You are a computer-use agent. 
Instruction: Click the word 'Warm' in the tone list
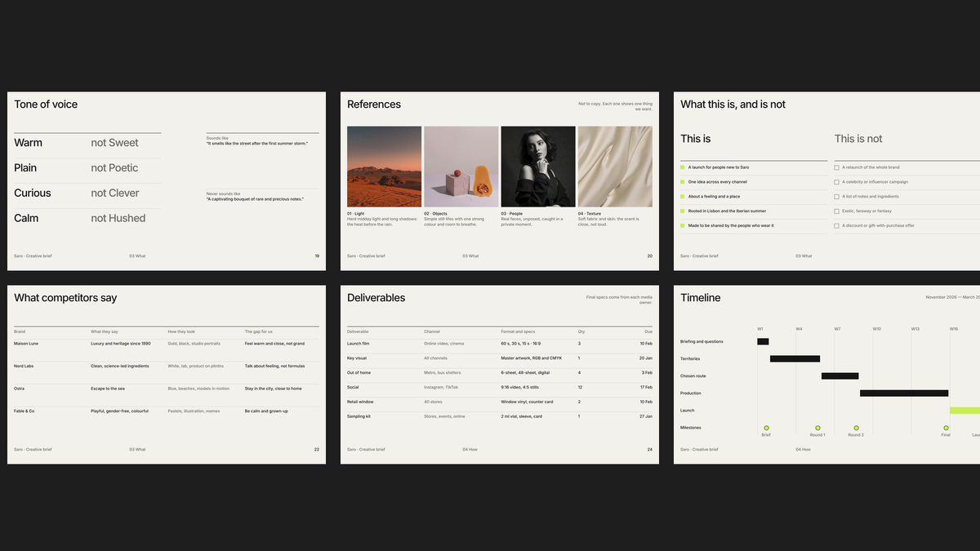[x=29, y=143]
